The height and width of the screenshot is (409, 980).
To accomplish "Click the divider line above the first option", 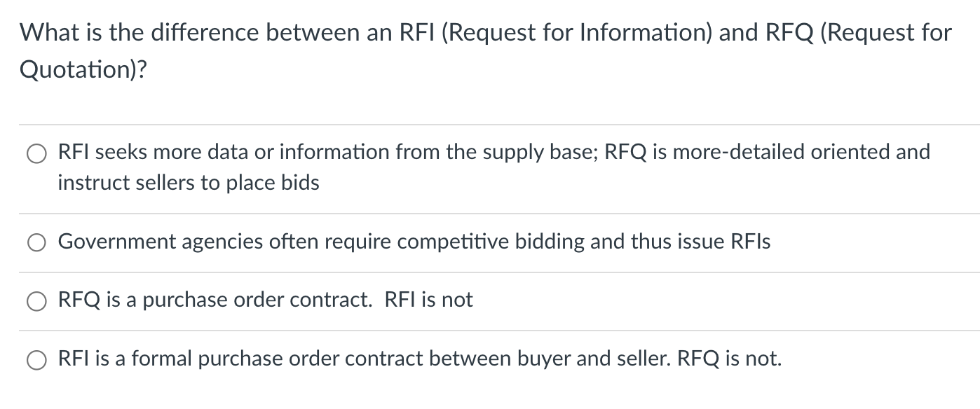I will coord(491,123).
